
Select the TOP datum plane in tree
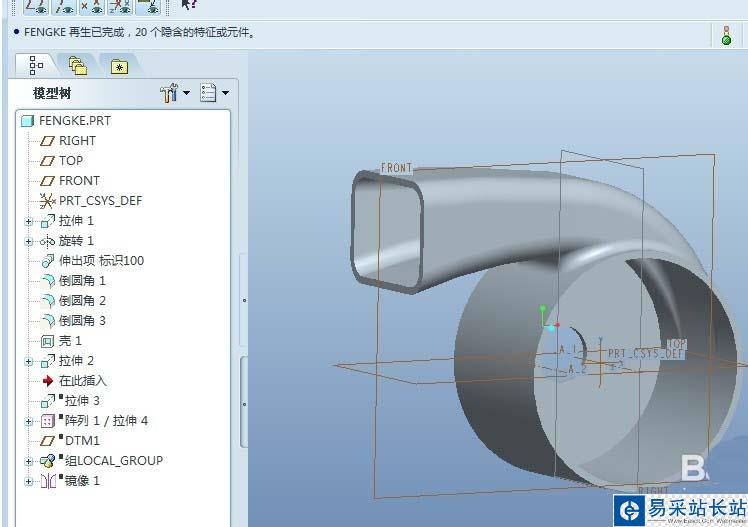click(71, 161)
